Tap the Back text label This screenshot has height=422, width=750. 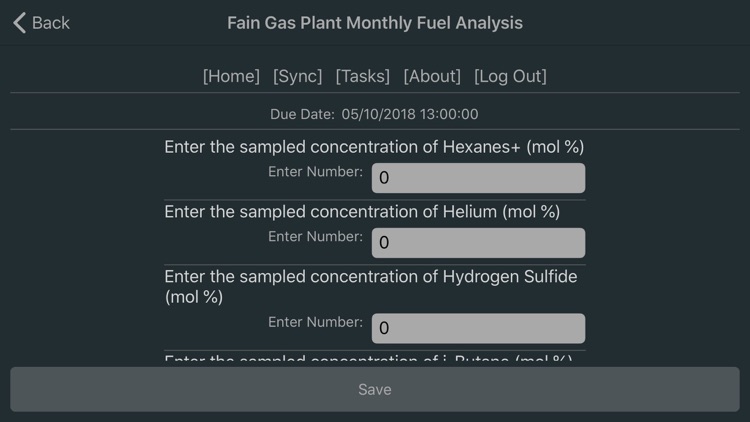click(x=51, y=22)
